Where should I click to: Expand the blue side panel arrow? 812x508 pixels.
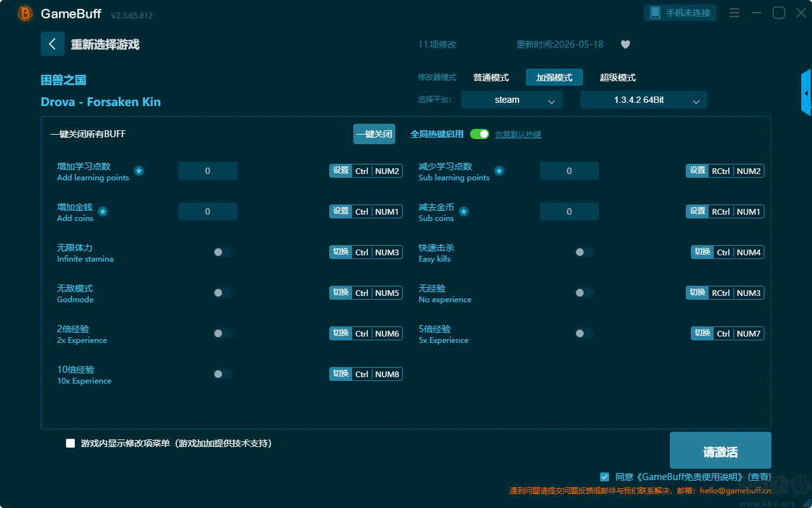pos(806,93)
